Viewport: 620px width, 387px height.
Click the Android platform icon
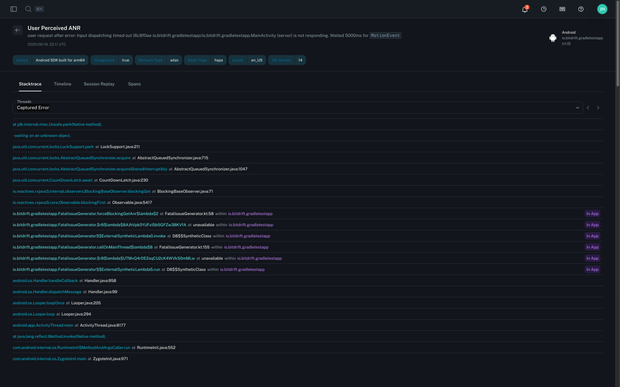pos(553,38)
